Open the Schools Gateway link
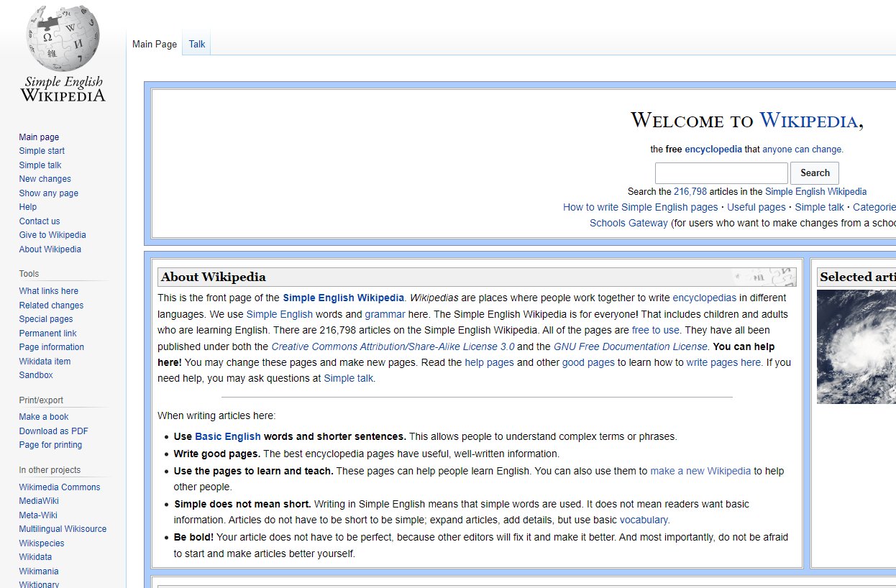 [628, 223]
